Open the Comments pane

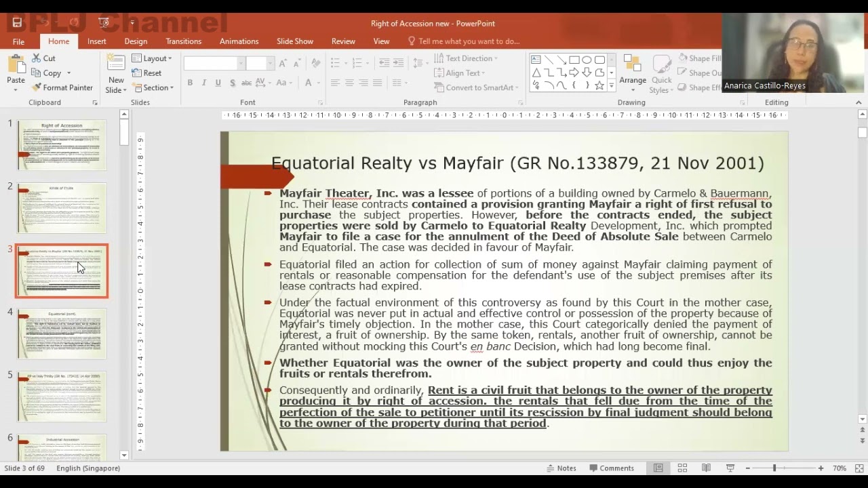tap(612, 468)
